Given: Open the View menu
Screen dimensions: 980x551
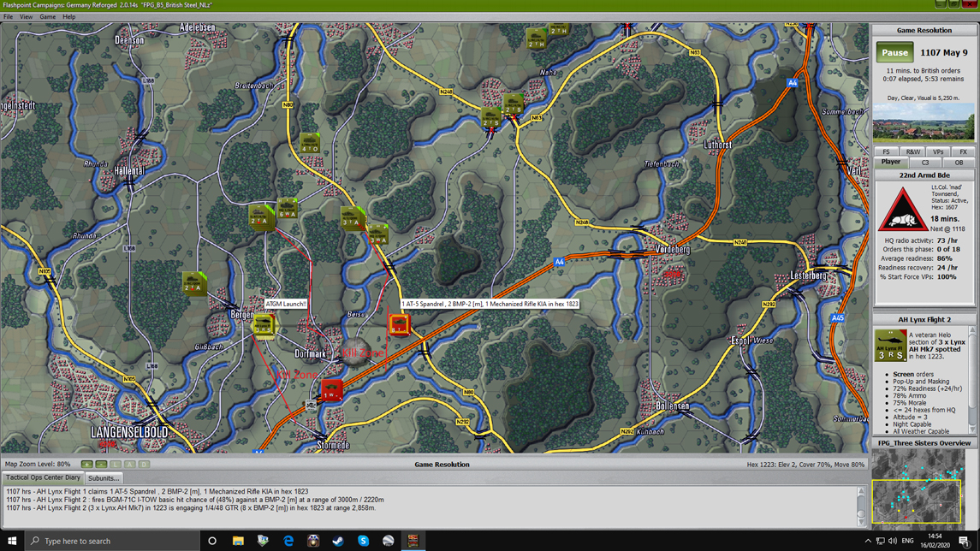Looking at the screenshot, I should [27, 17].
